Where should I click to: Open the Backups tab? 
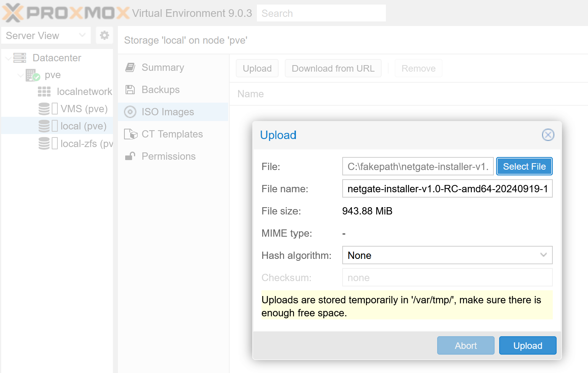click(x=173, y=90)
